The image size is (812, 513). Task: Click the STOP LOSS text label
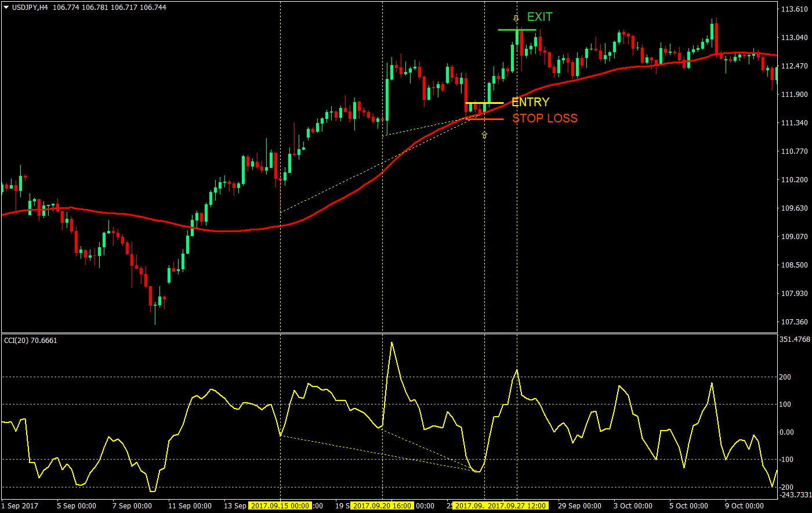coord(545,118)
